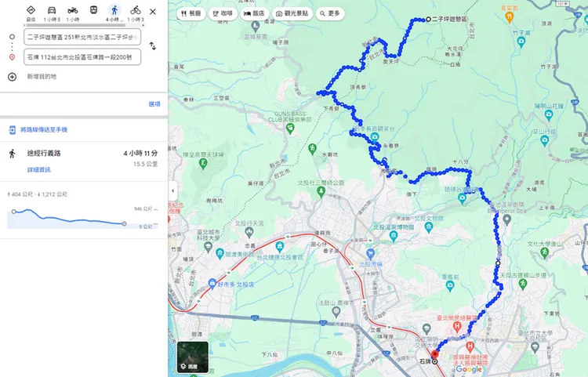Click 北投社三層崎公園 park pin
The width and height of the screenshot is (588, 377).
(321, 192)
